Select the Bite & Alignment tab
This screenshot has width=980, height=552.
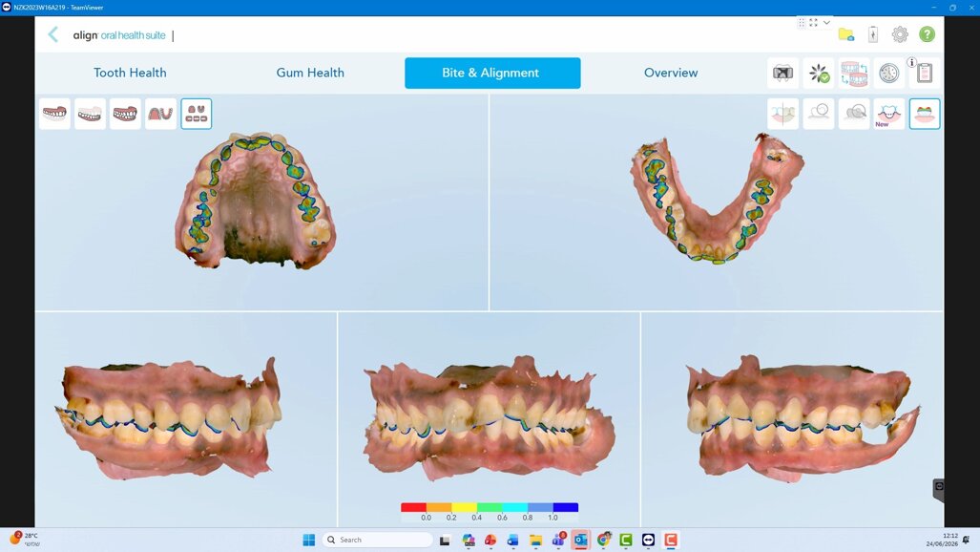pos(492,73)
